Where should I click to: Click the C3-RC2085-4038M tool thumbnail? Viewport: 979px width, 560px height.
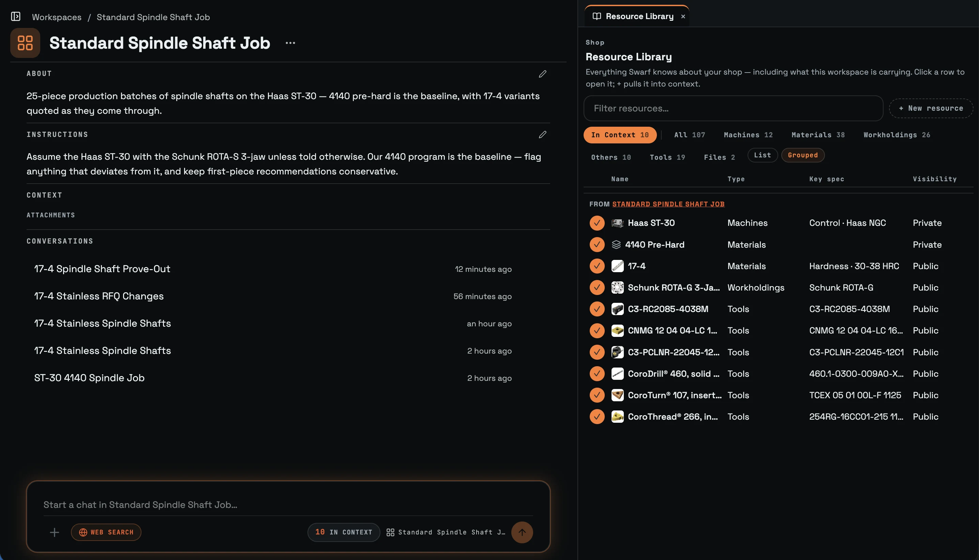coord(617,309)
